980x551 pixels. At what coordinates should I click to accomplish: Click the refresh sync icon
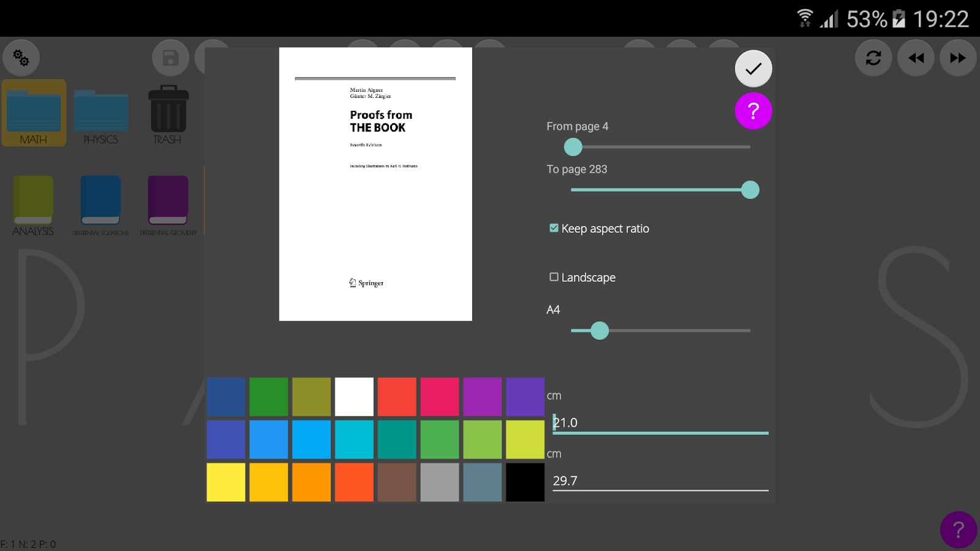coord(873,58)
